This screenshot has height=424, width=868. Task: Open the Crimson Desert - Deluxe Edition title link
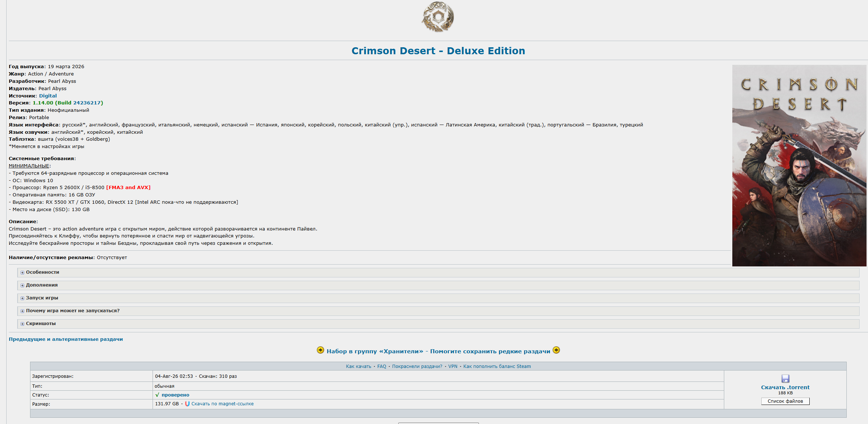click(x=438, y=51)
